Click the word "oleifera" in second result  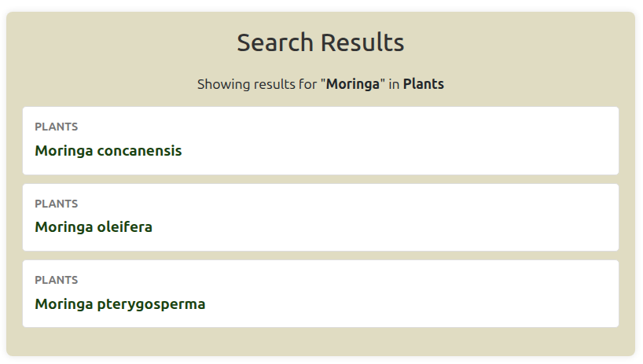coord(125,227)
